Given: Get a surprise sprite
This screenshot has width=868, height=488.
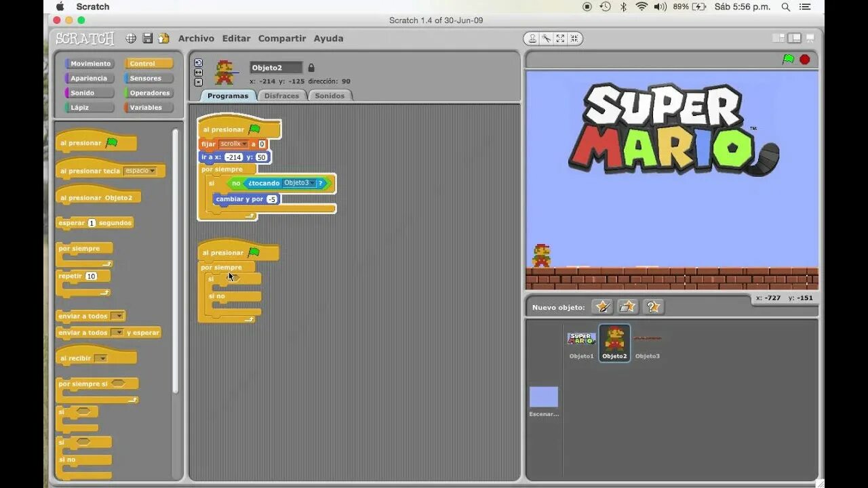Looking at the screenshot, I should click(x=653, y=307).
